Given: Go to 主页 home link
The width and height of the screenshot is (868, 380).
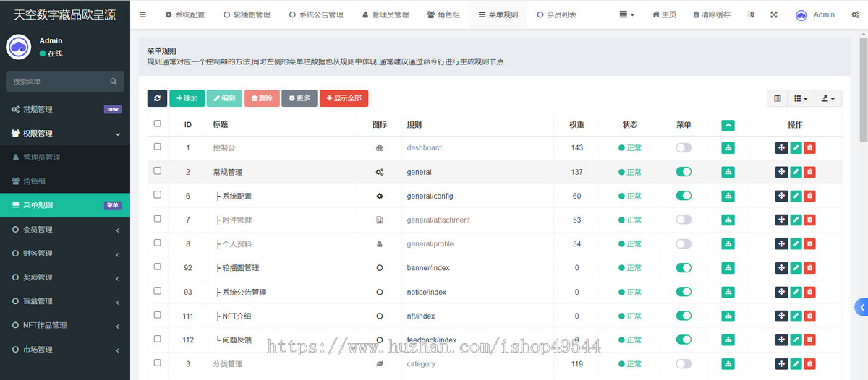Looking at the screenshot, I should click(664, 14).
